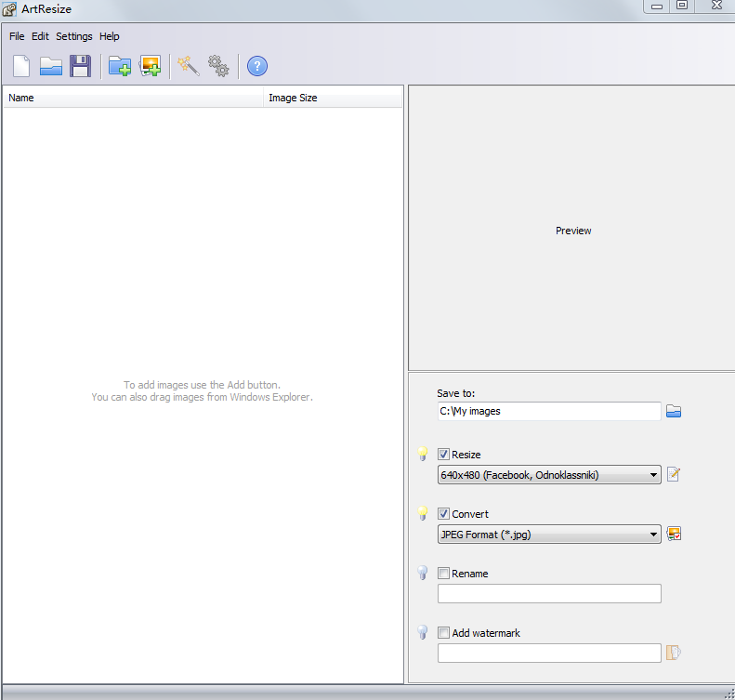
Task: Click the lightbulb hint beside Convert
Action: (x=423, y=513)
